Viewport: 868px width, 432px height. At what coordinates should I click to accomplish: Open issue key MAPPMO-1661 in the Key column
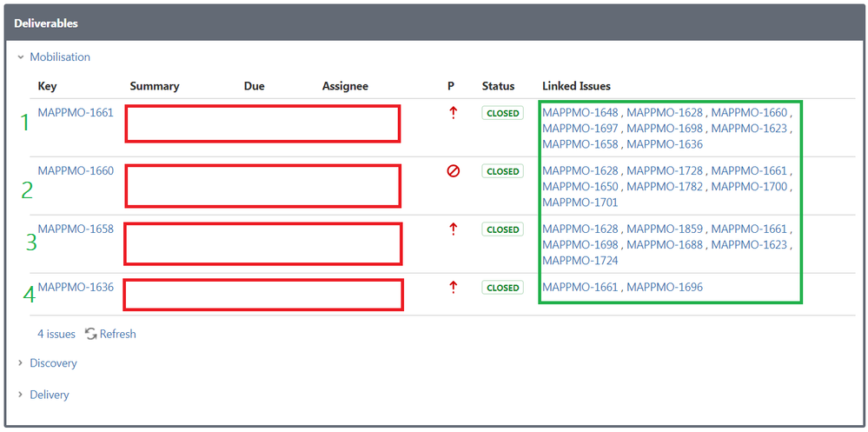click(76, 112)
